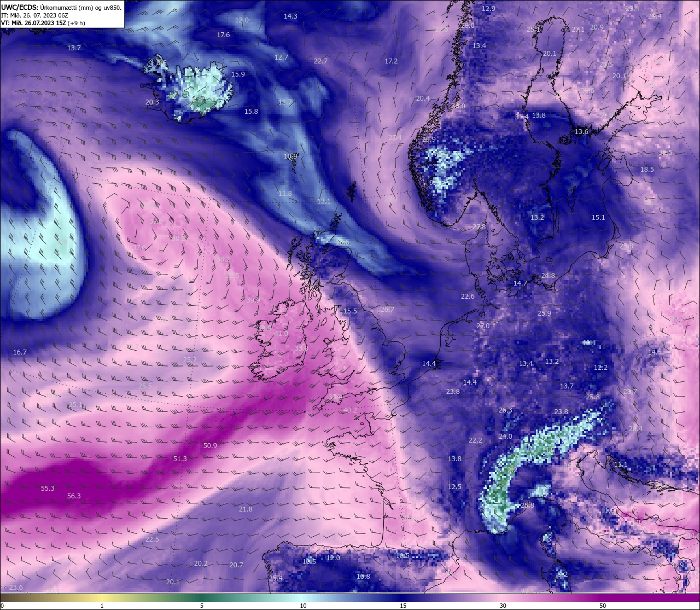Viewport: 700px width, 610px height.
Task: Click the 17.6 value label
Action: (223, 34)
